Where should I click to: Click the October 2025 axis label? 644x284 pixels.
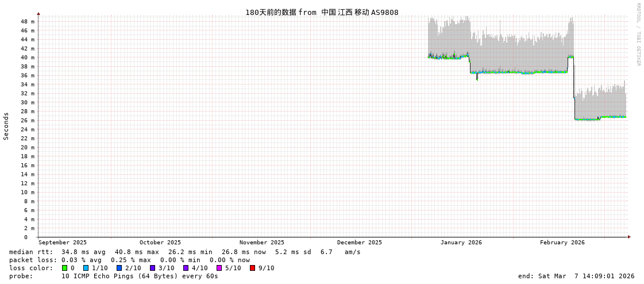click(160, 243)
